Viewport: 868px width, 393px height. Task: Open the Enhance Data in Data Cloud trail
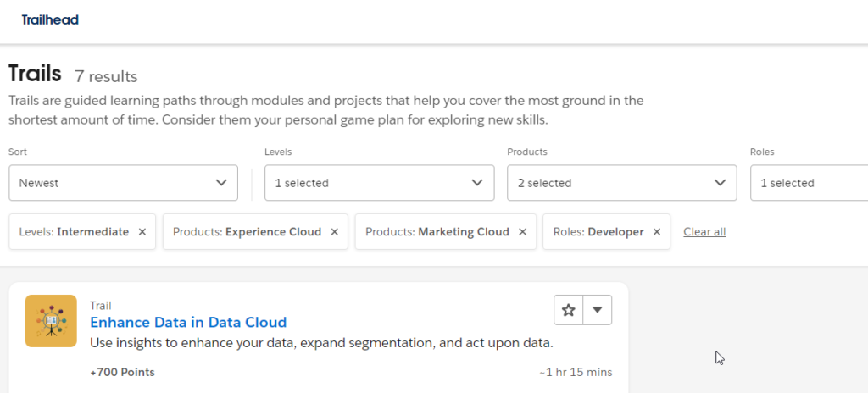point(188,322)
